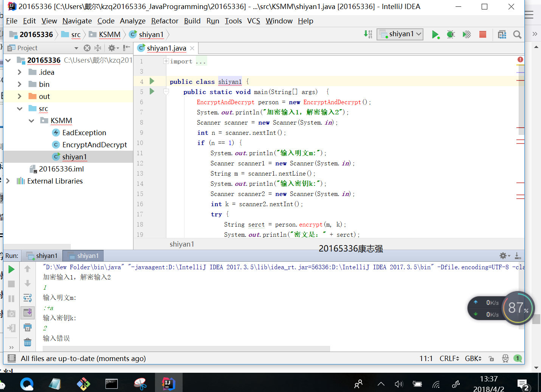Start debugging with the Debug bug icon
The height and width of the screenshot is (392, 541).
451,35
